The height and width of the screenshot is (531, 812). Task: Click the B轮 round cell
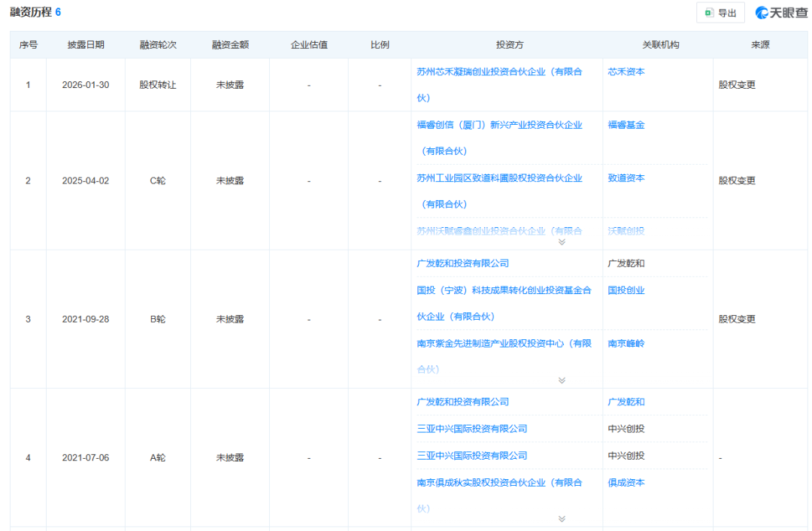158,319
